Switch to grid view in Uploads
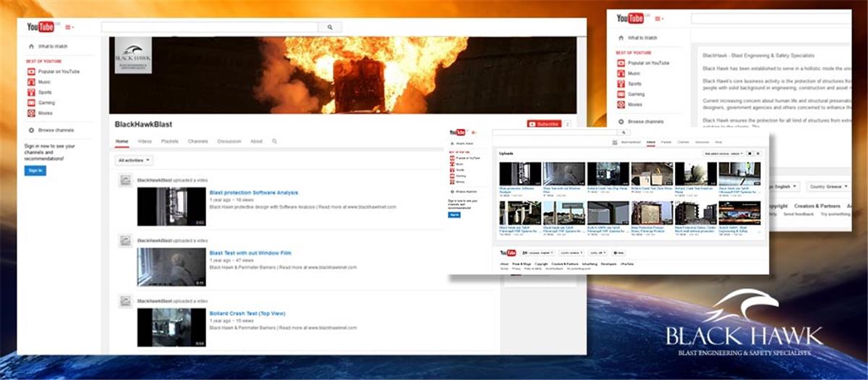Screen dimensions: 868x380 (x=750, y=153)
